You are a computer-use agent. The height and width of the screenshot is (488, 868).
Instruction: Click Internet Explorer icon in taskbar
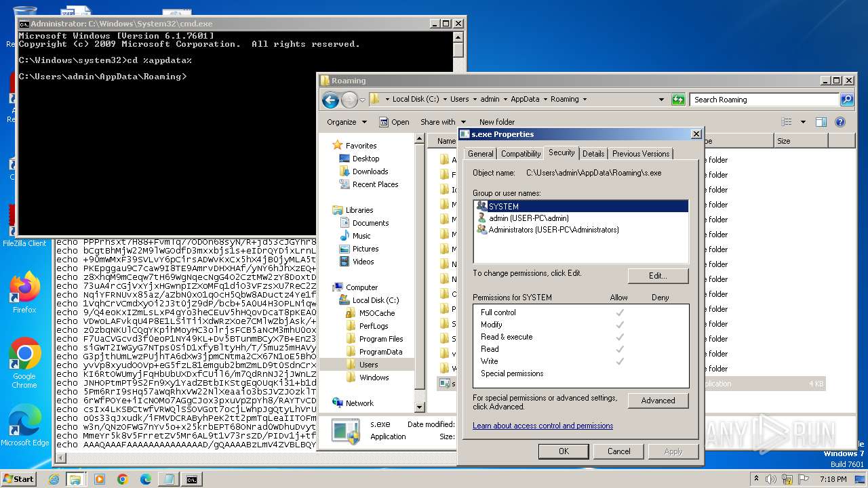pyautogui.click(x=54, y=479)
